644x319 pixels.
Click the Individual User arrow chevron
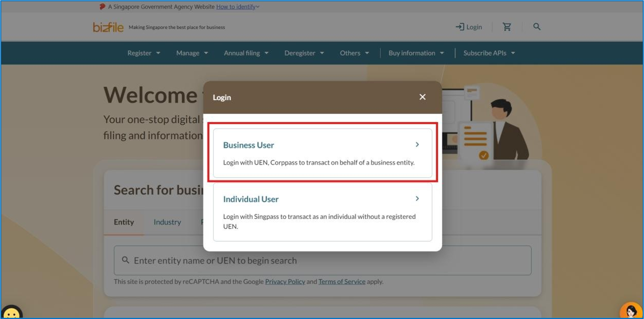417,198
